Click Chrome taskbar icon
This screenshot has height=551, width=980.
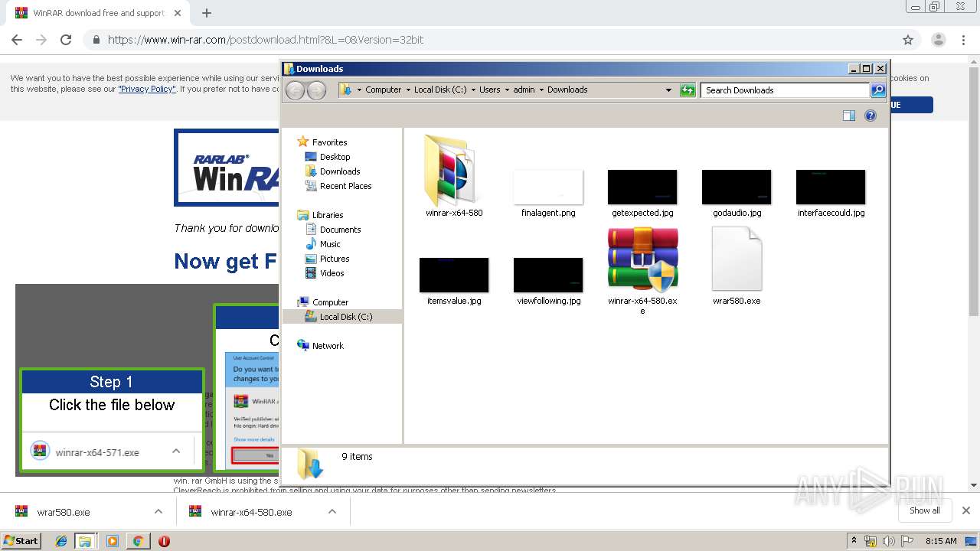(138, 541)
